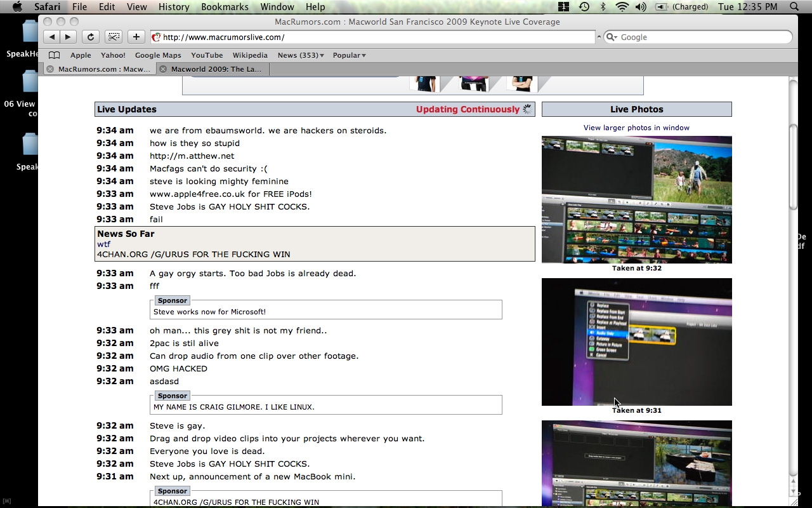Click the scroll down arrow
This screenshot has width=812, height=508.
(793, 492)
